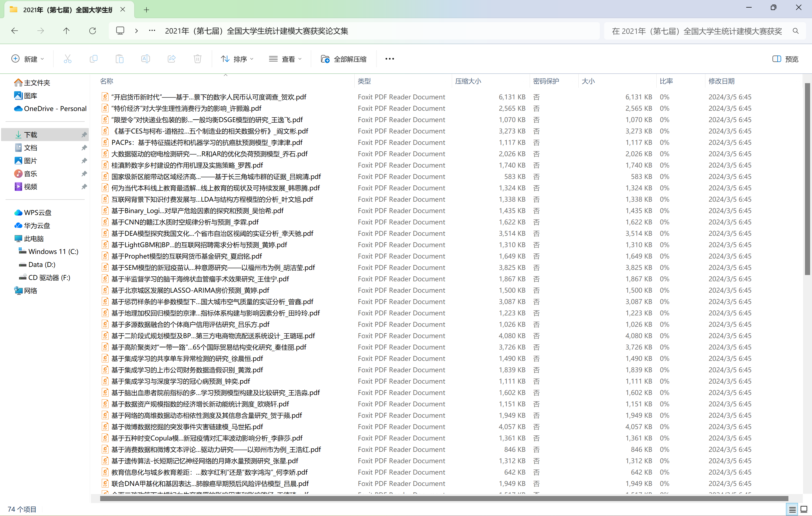Click the Delete trash bin icon

(x=198, y=59)
